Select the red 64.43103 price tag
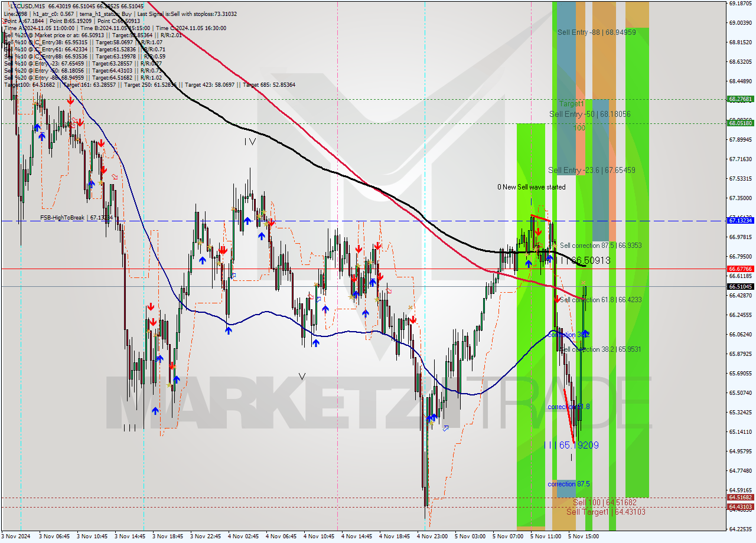This screenshot has height=543, width=756. pyautogui.click(x=740, y=506)
